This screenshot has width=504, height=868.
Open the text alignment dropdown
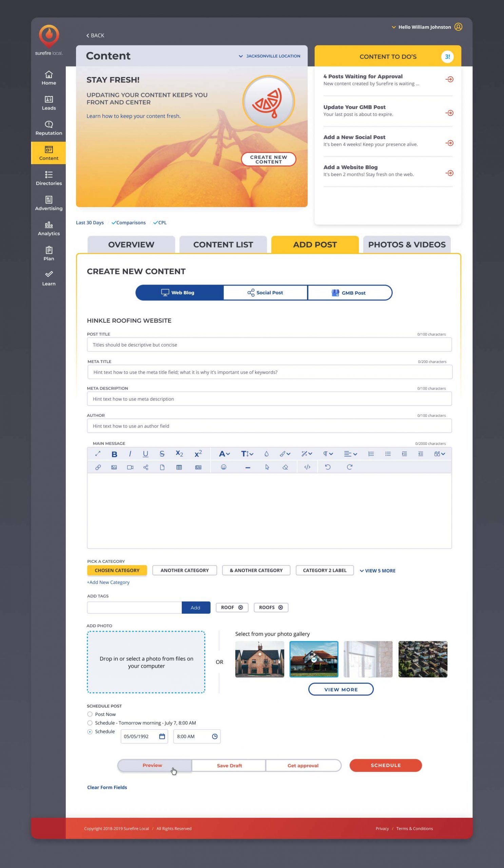(x=350, y=454)
